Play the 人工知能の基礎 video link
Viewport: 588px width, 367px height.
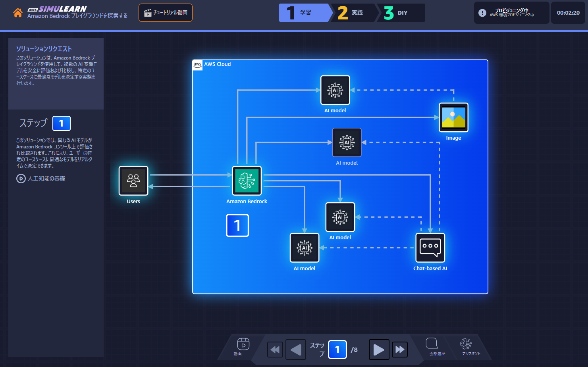click(x=41, y=179)
